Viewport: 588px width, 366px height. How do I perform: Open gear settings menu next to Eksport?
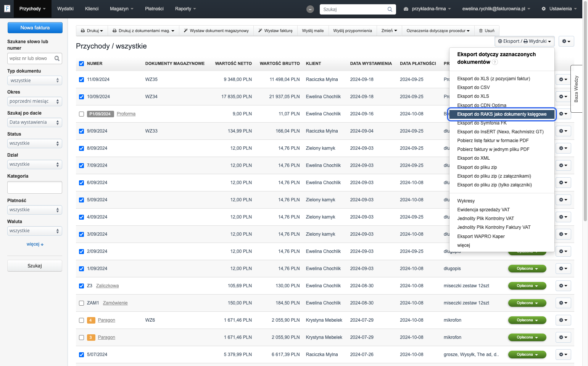[566, 41]
